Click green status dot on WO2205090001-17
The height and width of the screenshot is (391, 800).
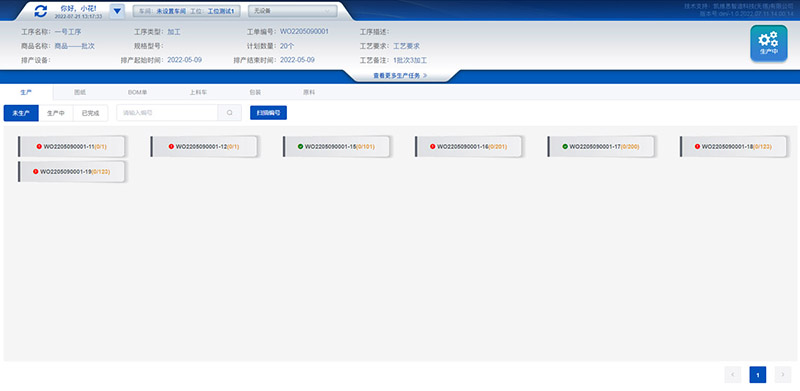tap(565, 146)
